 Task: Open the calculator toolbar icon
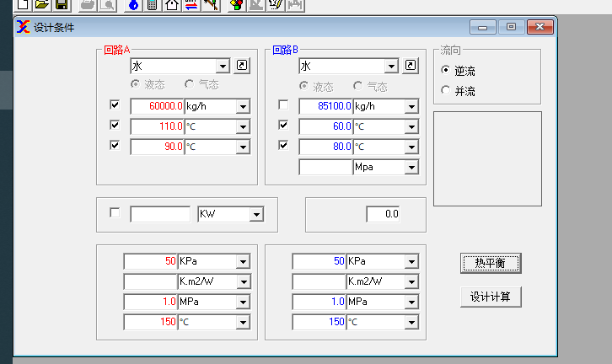point(153,5)
